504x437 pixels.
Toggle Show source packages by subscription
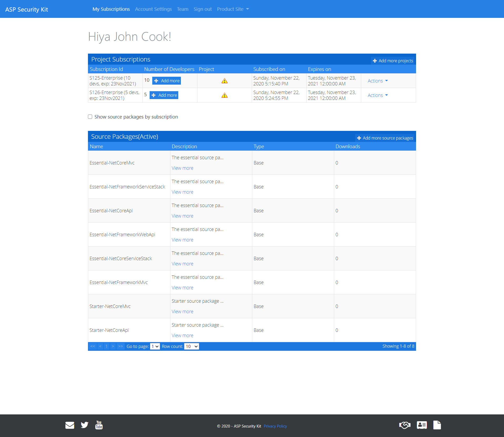(90, 117)
